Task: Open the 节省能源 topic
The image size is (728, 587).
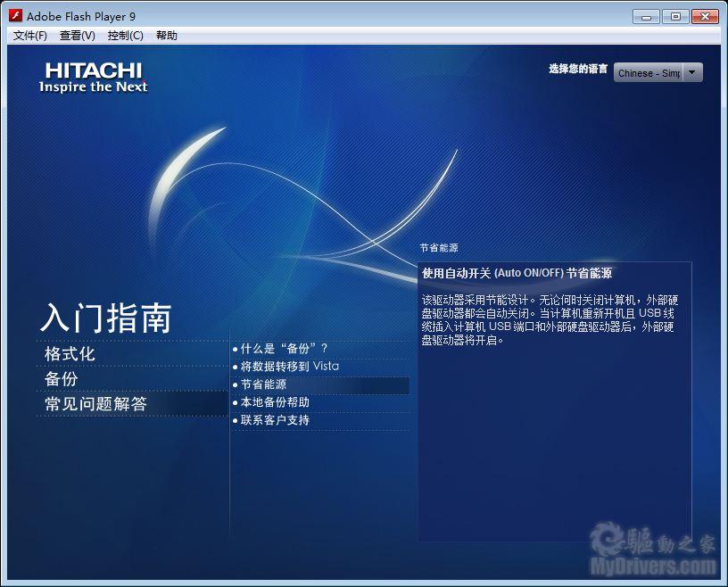Action: coord(264,384)
